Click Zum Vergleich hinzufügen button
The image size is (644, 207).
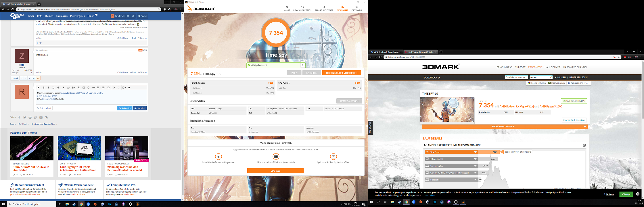[574, 120]
